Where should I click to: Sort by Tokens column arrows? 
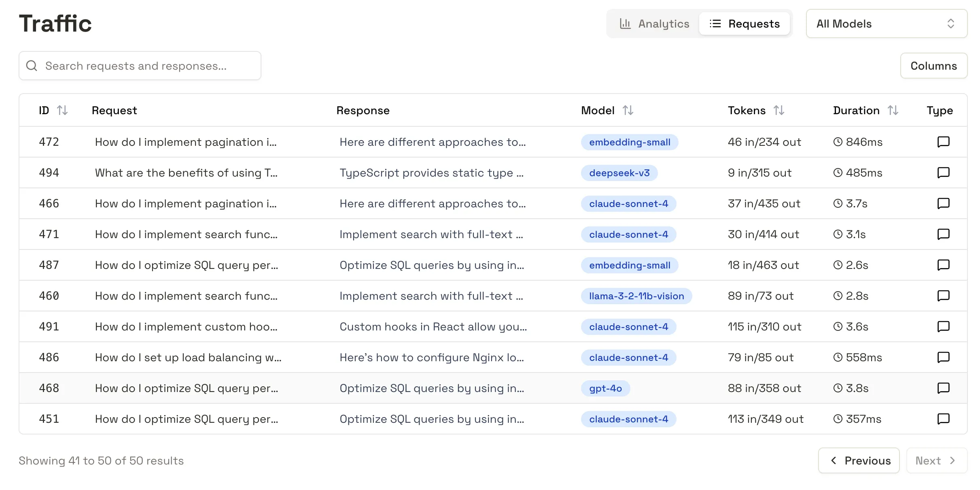point(779,110)
